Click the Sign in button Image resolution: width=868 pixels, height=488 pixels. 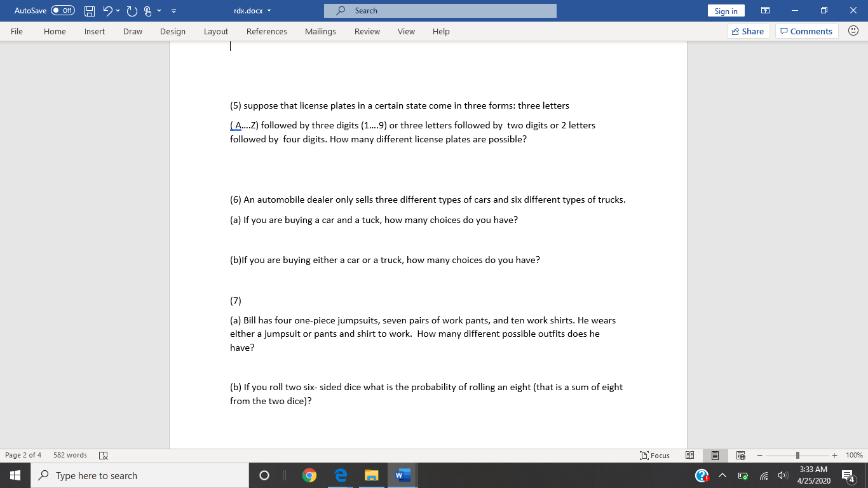[x=726, y=10]
